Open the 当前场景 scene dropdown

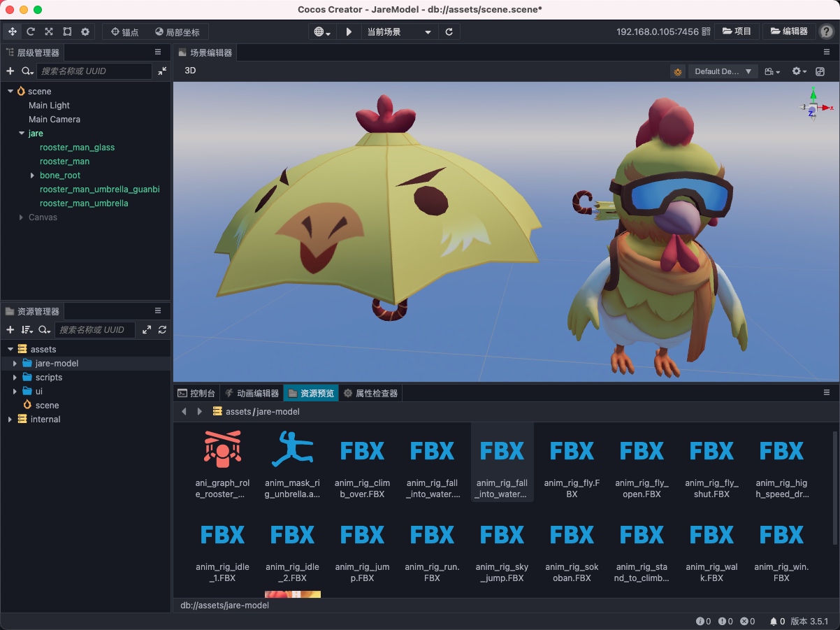(398, 31)
